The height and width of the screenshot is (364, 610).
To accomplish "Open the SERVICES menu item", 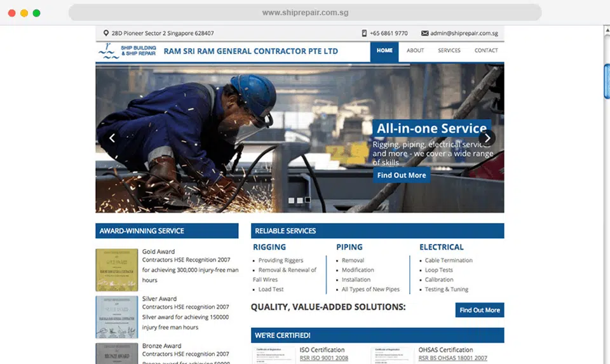I will [x=449, y=51].
